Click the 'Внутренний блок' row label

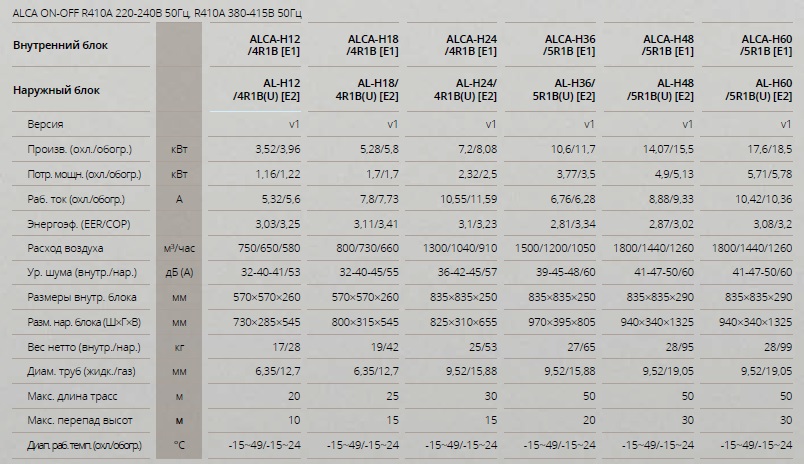(61, 45)
